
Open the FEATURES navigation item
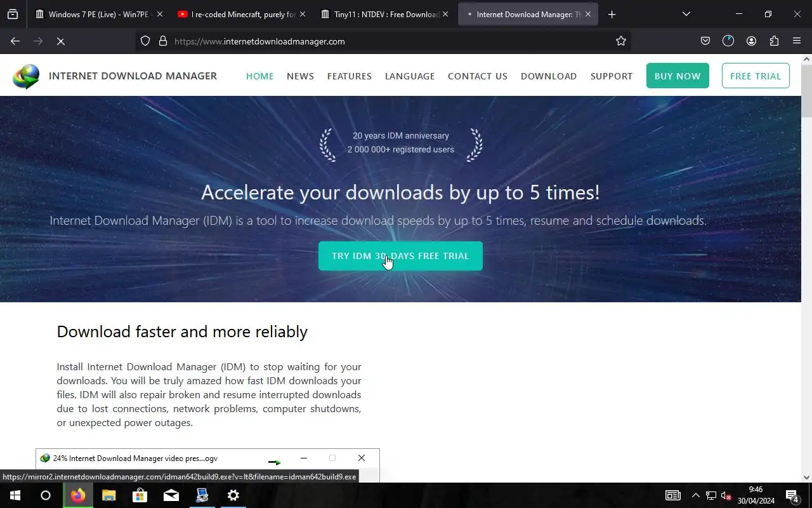(350, 76)
